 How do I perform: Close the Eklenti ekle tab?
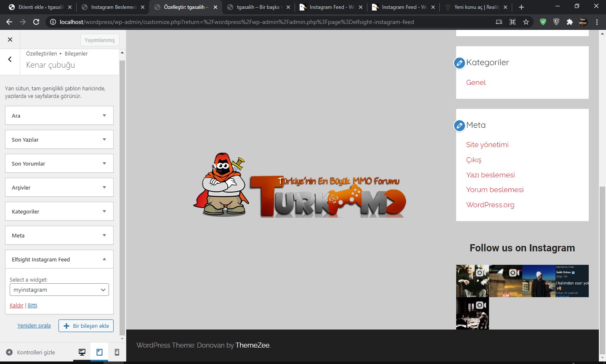point(70,7)
